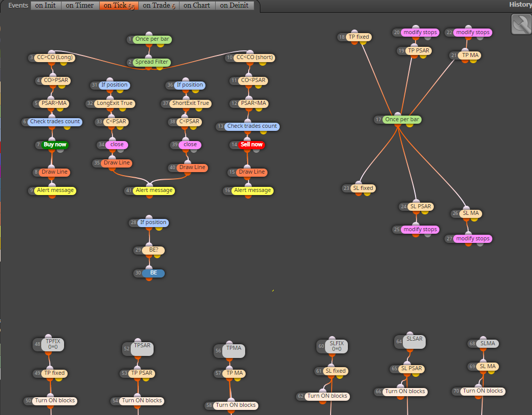Click the Sell now block

[251, 145]
